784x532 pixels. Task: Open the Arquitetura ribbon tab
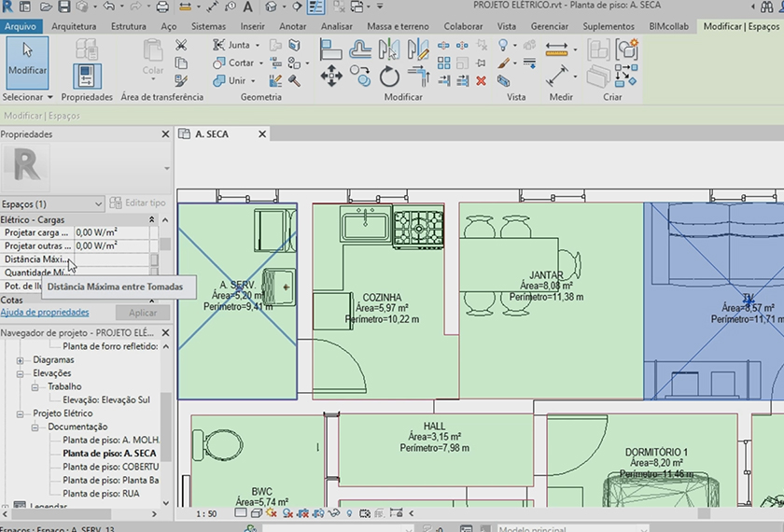click(x=74, y=26)
